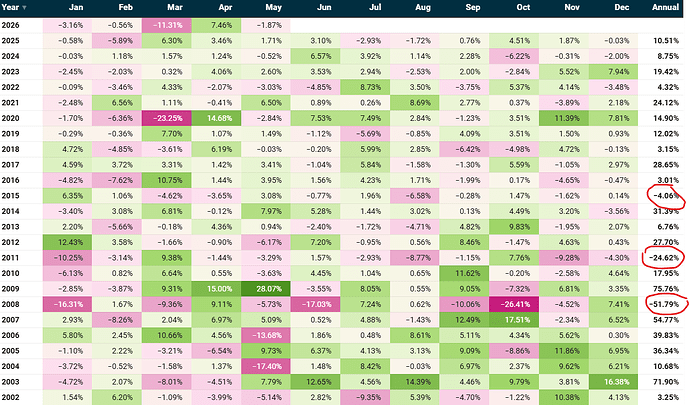This screenshot has height=405, width=690.
Task: Click the 2020 year row label
Action: click(11, 118)
